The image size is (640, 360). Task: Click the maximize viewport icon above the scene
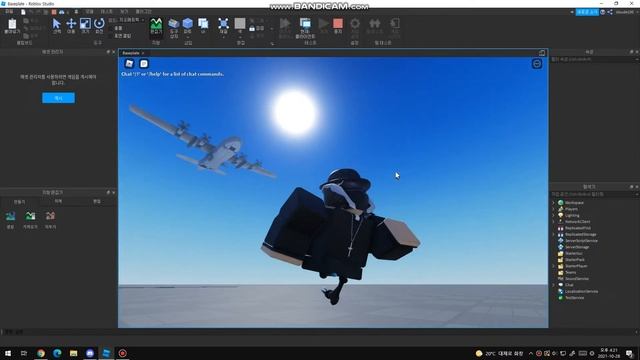pos(542,53)
